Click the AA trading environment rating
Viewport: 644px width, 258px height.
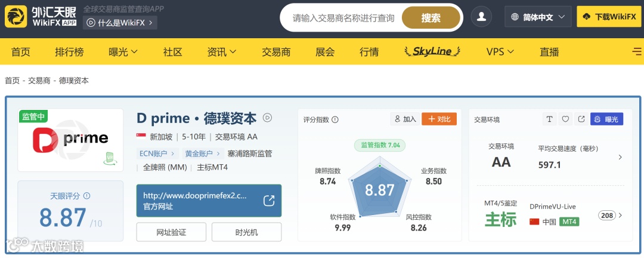pyautogui.click(x=501, y=162)
